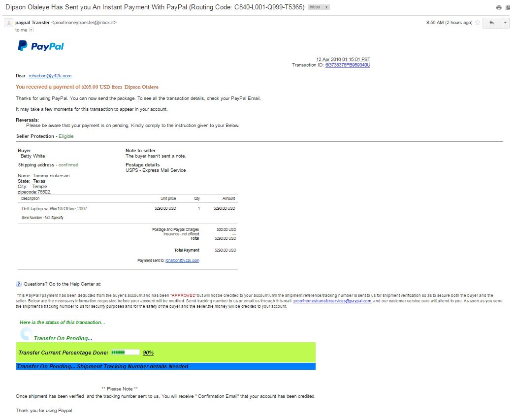Click 'Shipping address - confirmed' text
The width and height of the screenshot is (517, 420).
[48, 165]
